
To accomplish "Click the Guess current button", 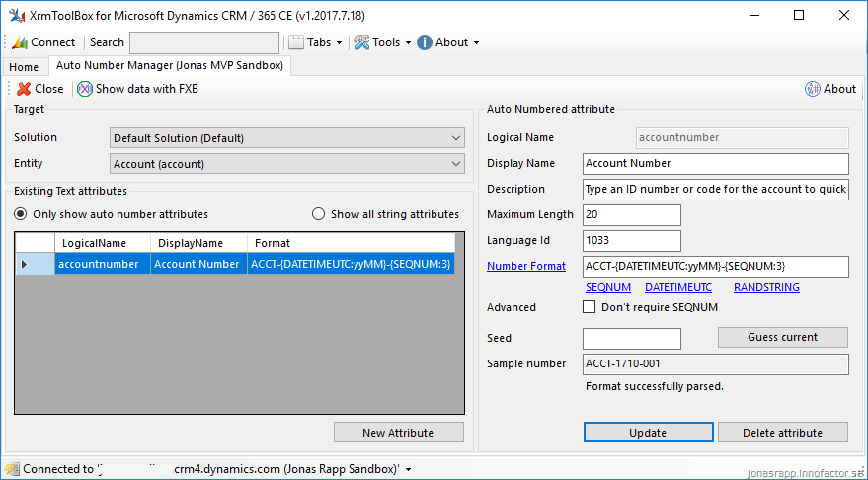I will pyautogui.click(x=782, y=337).
